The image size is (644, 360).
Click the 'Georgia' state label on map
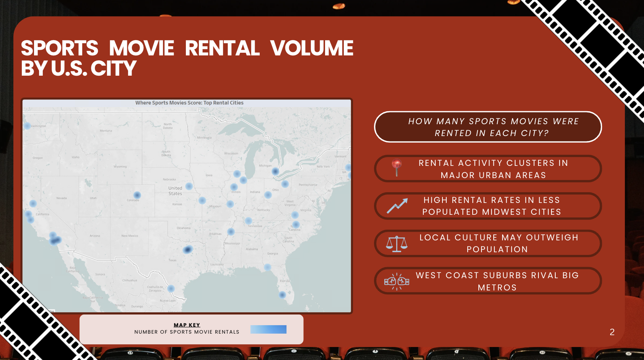click(x=273, y=253)
